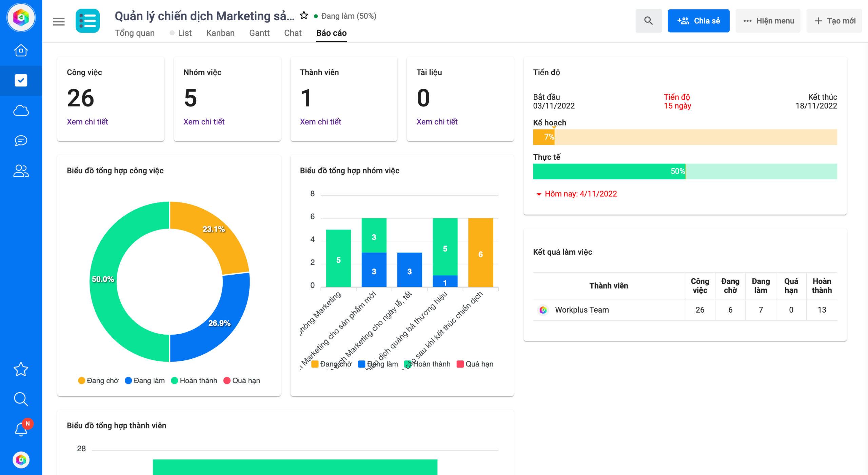This screenshot has width=868, height=475.
Task: Toggle Đang làm in bar chart legend
Action: click(x=378, y=364)
